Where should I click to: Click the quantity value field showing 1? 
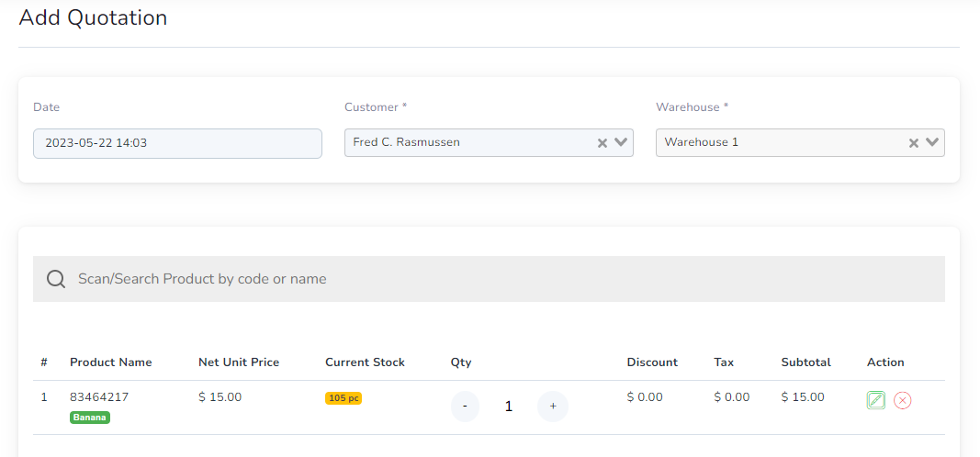509,407
